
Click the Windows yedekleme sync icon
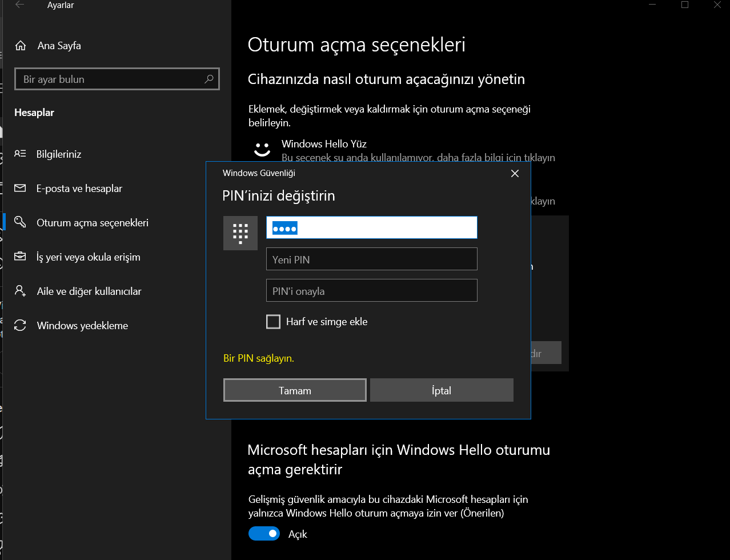pyautogui.click(x=20, y=325)
